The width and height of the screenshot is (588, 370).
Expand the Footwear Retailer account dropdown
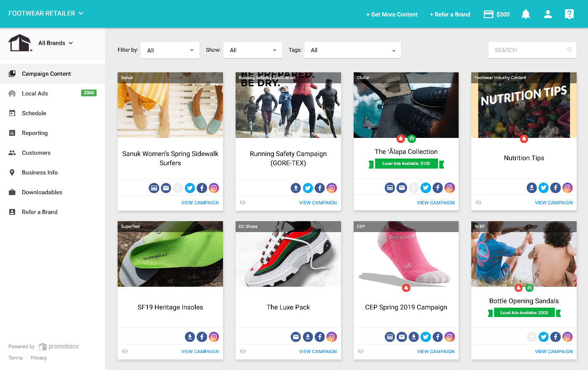point(46,13)
